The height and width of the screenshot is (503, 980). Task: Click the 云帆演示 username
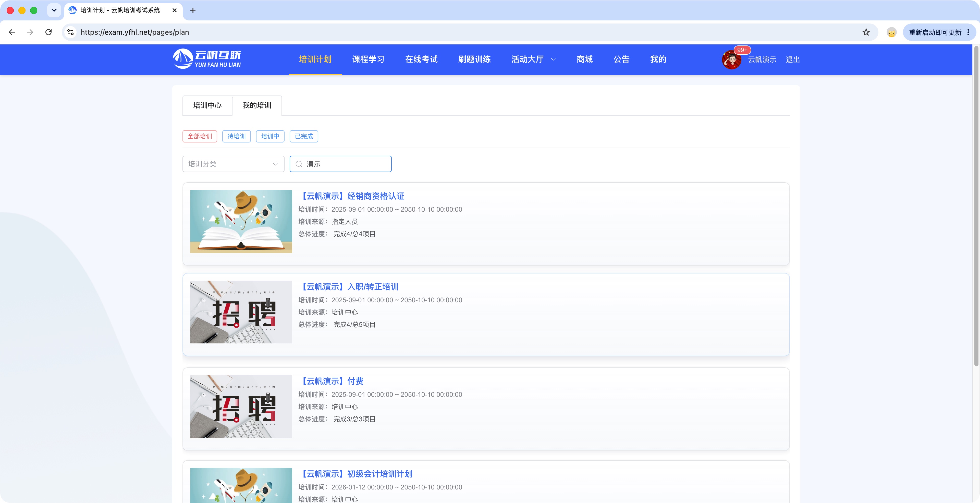coord(762,60)
